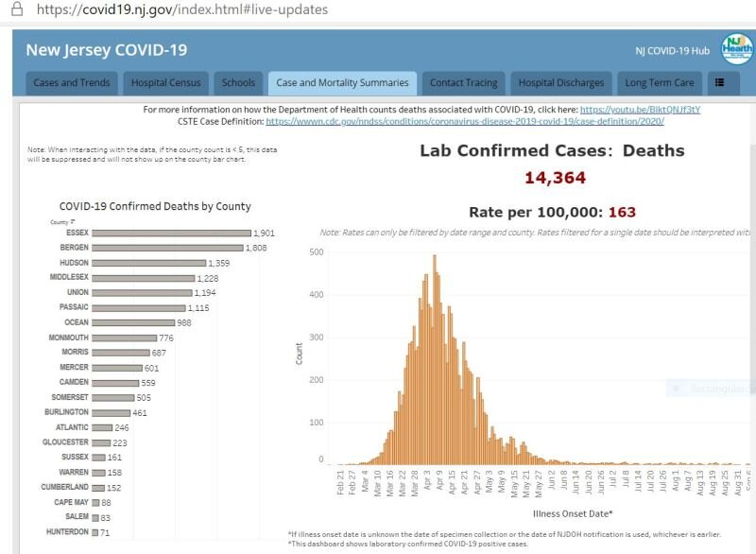Click the HUNTERDON county label
756x554 pixels.
tap(67, 532)
